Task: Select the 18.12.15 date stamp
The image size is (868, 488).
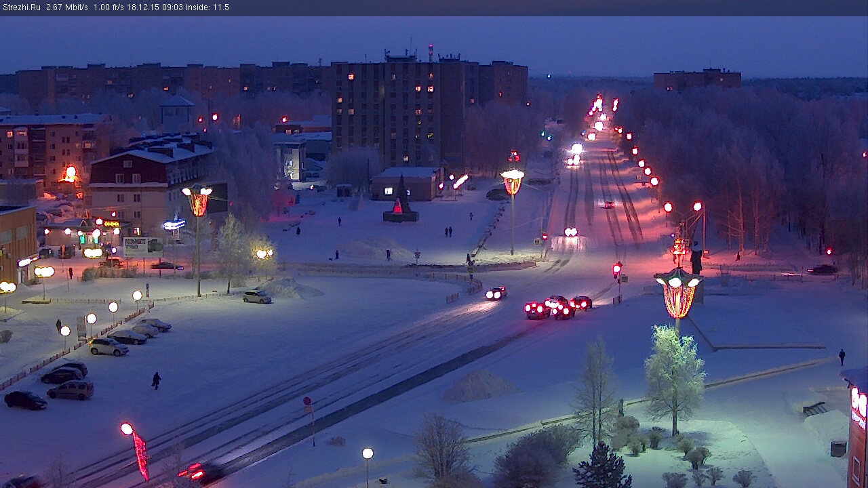Action: point(143,7)
